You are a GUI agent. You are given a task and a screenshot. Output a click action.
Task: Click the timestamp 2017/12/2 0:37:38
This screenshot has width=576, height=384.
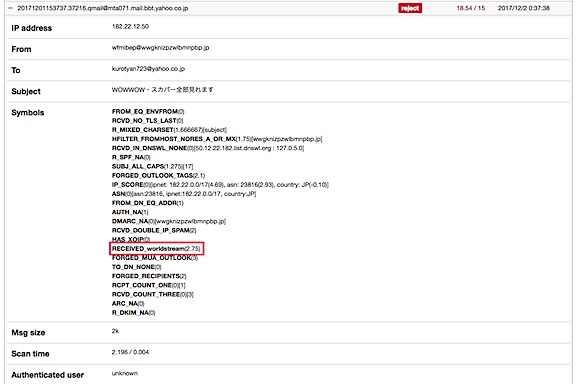click(523, 8)
